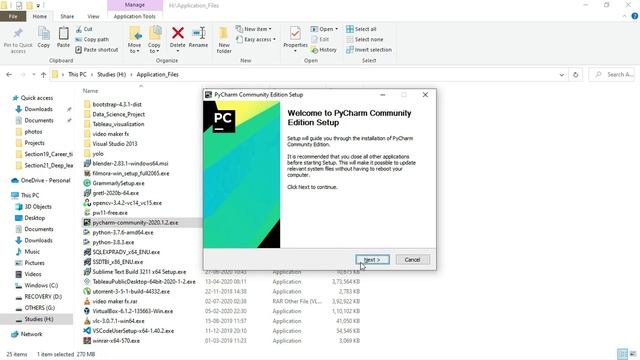
Task: Go up one folder level arrow
Action: click(44, 75)
